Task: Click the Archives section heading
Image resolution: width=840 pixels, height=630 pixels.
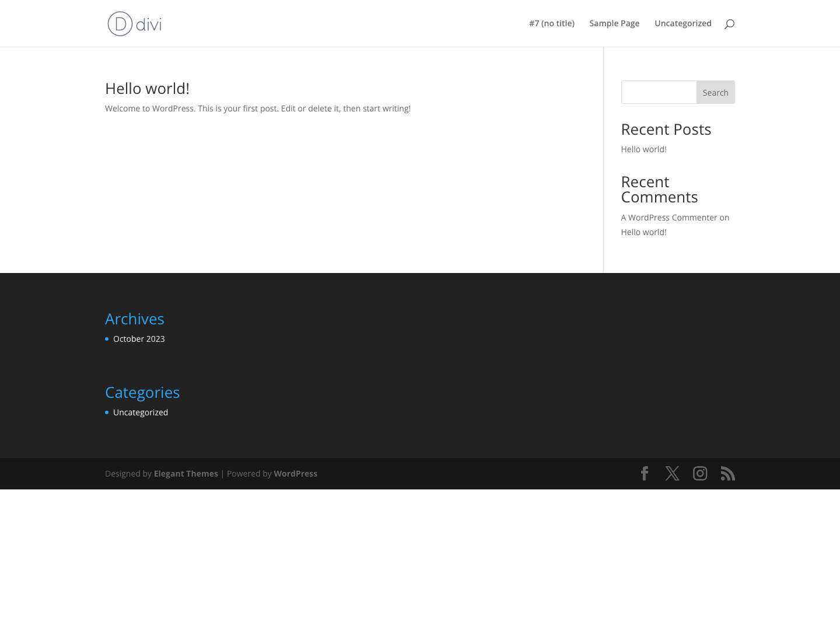Action: click(134, 318)
